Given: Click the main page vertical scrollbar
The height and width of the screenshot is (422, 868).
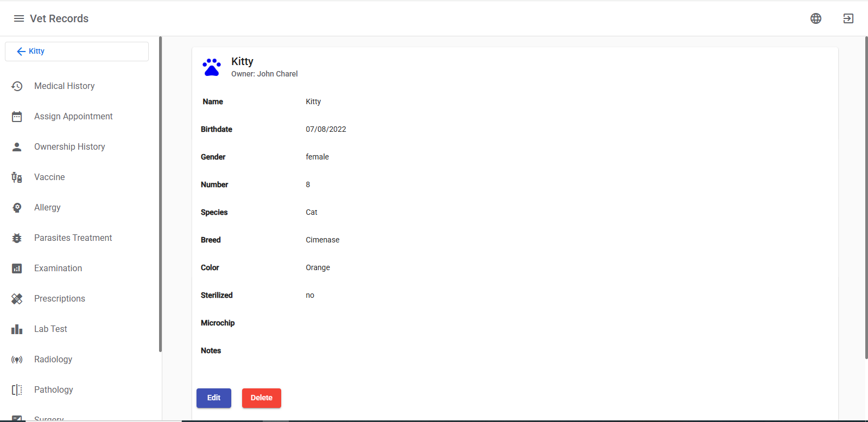Looking at the screenshot, I should (x=866, y=197).
